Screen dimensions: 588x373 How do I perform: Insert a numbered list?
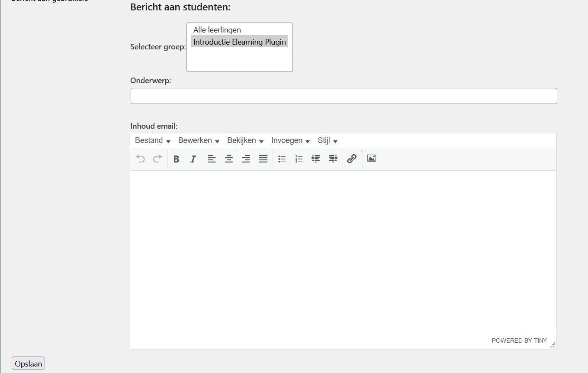point(299,159)
